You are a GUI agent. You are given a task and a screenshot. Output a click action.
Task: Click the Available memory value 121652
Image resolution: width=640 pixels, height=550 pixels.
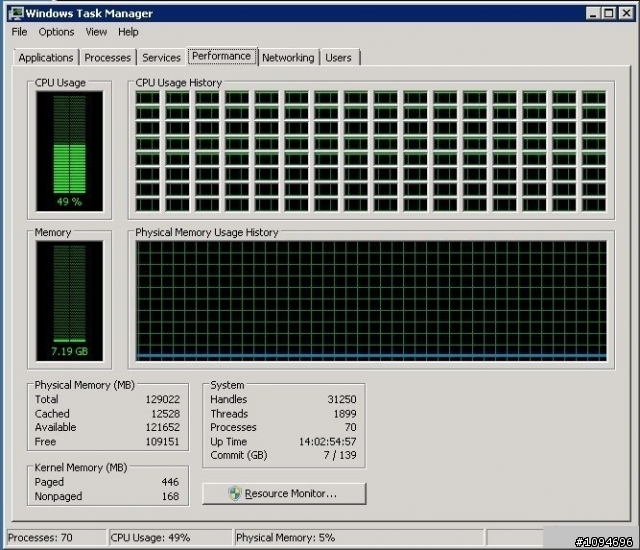(162, 427)
